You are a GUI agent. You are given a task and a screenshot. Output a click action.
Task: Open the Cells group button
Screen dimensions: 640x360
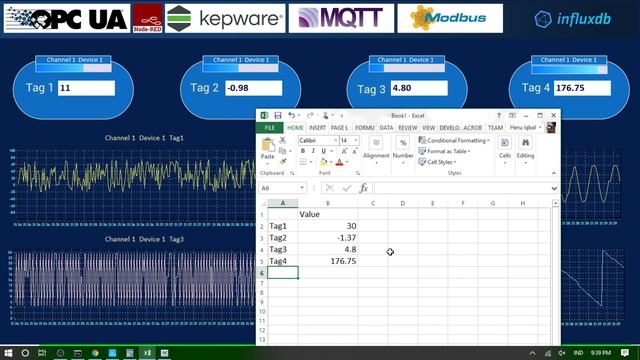coord(505,151)
